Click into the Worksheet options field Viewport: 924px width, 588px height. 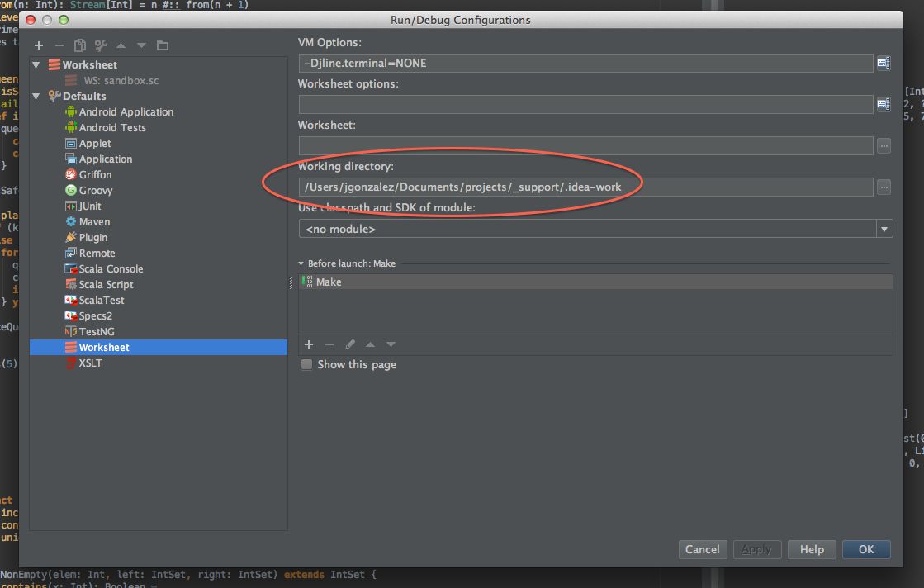[x=585, y=104]
